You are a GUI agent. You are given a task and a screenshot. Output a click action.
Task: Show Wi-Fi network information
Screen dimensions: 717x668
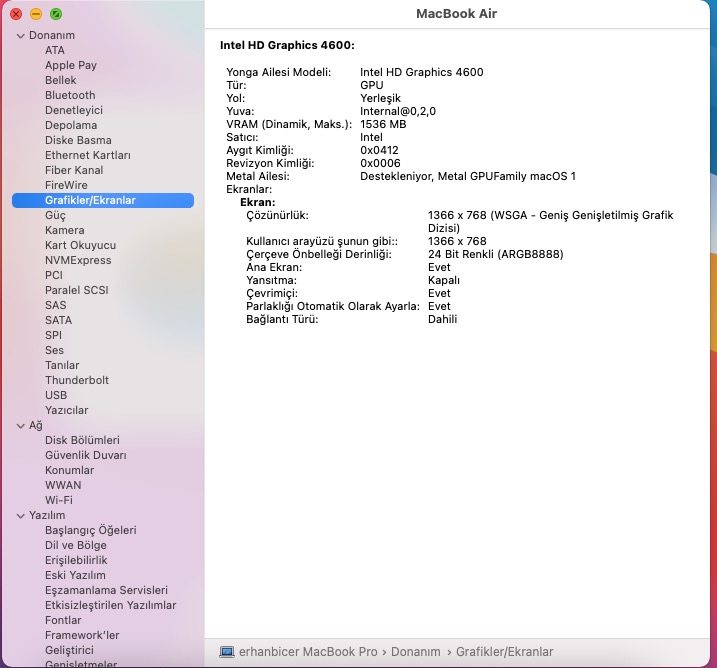point(58,501)
